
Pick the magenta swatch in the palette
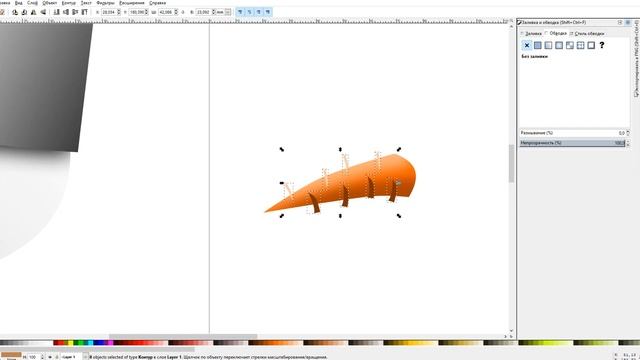(x=111, y=343)
